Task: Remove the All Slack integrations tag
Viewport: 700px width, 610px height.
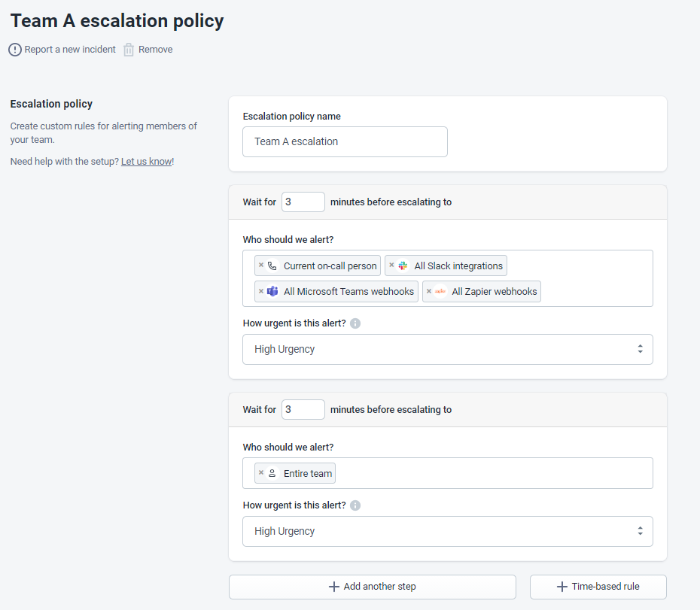Action: coord(391,266)
